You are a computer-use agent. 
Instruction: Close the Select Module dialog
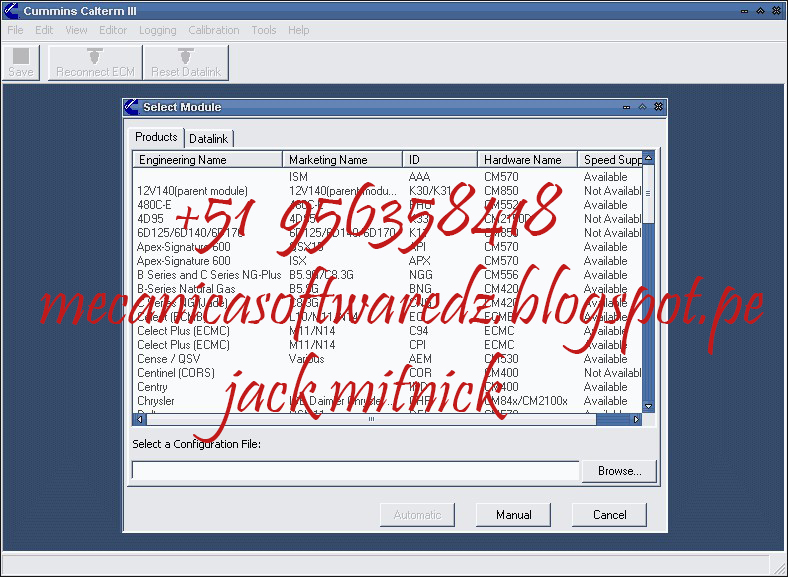(x=658, y=107)
